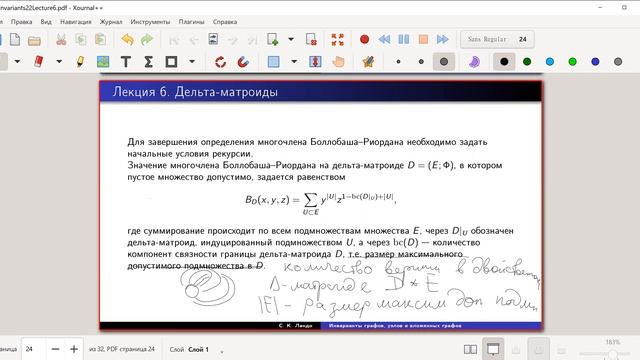The width and height of the screenshot is (640, 360).
Task: Open the Правка menu
Action: [x=21, y=22]
